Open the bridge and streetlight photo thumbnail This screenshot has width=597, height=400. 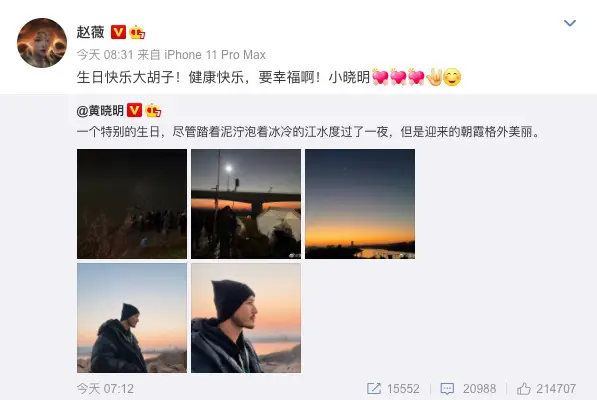[x=246, y=204]
